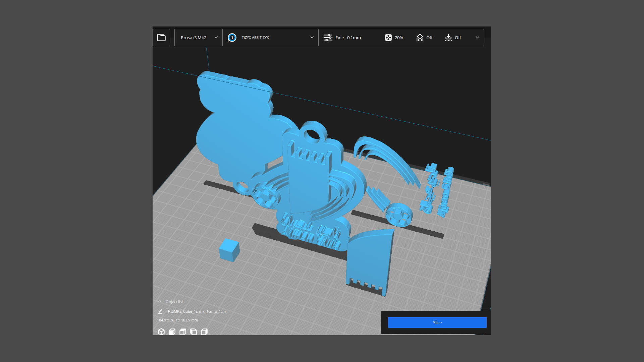Click the Fine - 0.1mm profile sliders icon
Viewport: 644px width, 362px height.
[x=328, y=38]
